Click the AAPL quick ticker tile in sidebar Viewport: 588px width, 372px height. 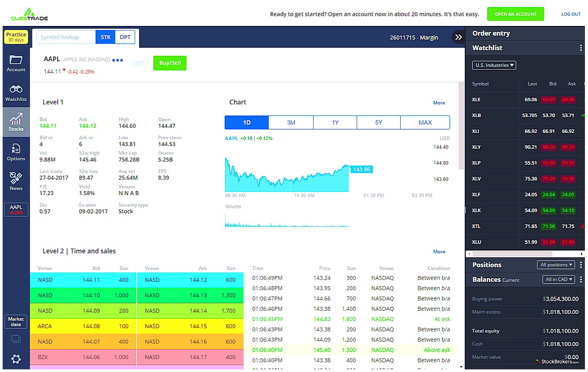tap(16, 210)
